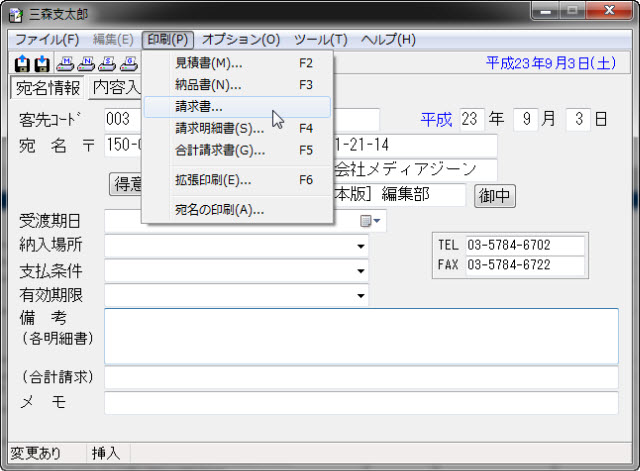Switch to the 宛名情報 tab
The height and width of the screenshot is (471, 640).
coord(48,87)
